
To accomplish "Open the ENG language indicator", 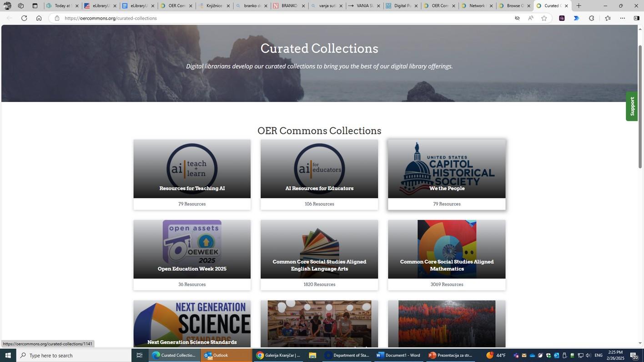I will (599, 355).
